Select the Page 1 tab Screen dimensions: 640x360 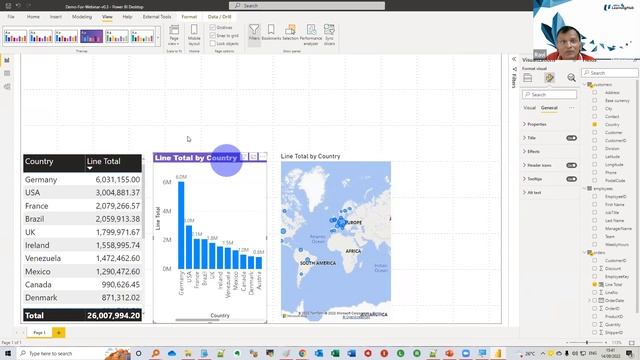point(39,333)
